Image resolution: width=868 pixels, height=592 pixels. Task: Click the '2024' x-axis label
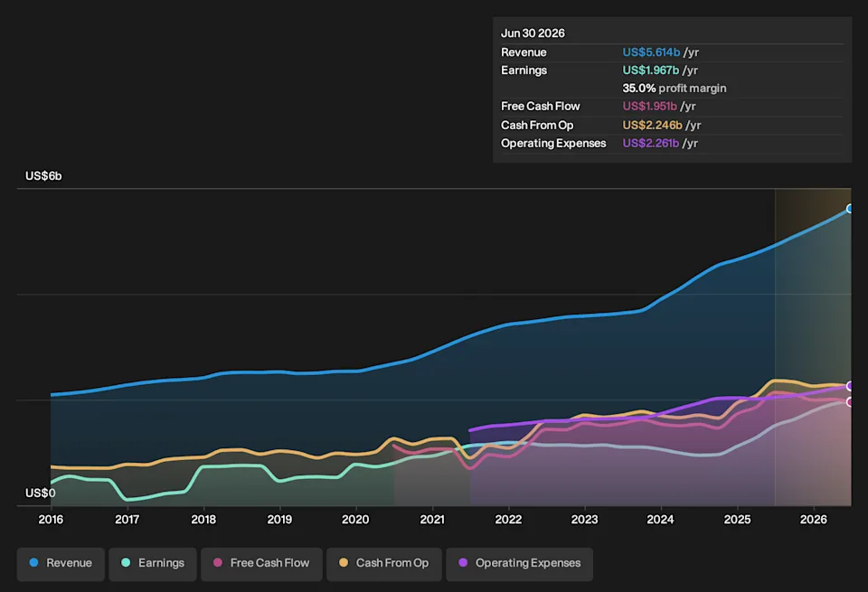coord(660,520)
